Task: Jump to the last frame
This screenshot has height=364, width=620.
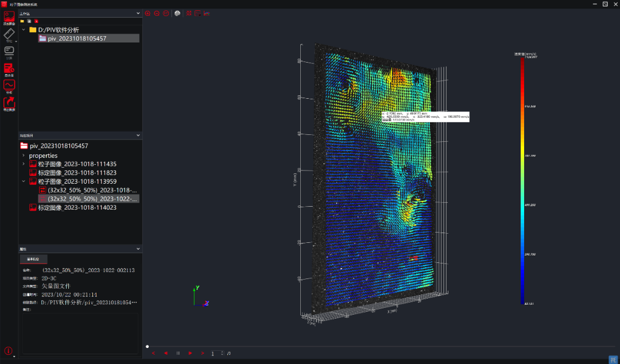Action: (203, 353)
